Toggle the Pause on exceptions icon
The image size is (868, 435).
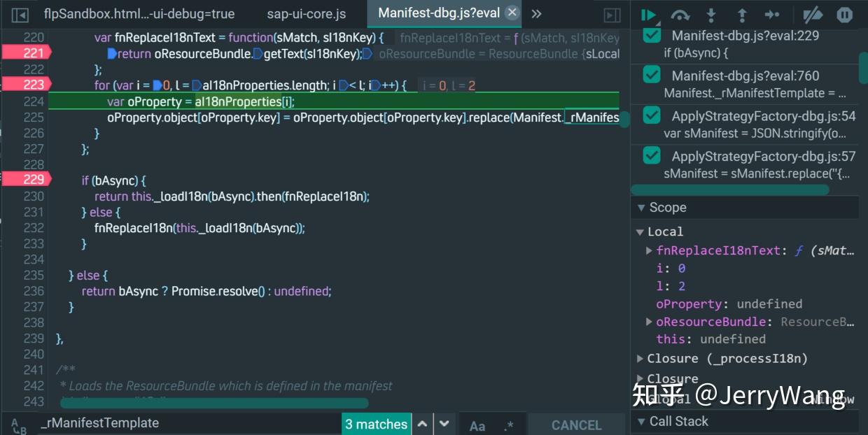click(845, 14)
